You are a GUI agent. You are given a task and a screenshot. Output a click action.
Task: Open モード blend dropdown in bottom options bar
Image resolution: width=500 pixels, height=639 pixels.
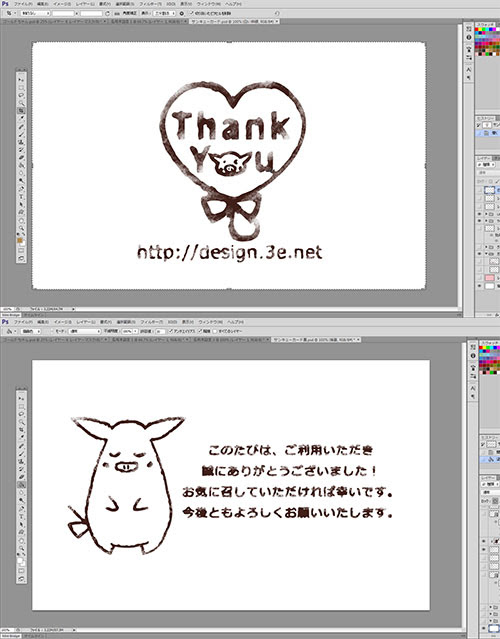tap(84, 331)
